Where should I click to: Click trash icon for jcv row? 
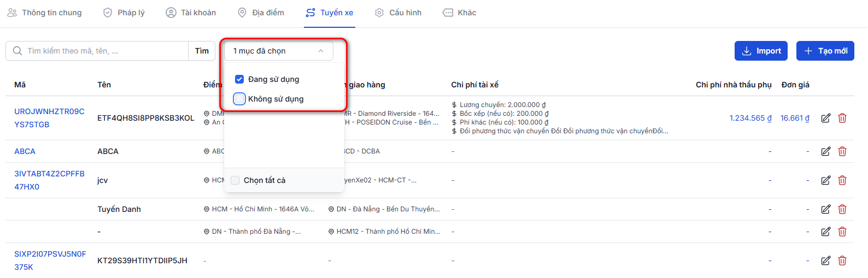pos(842,180)
